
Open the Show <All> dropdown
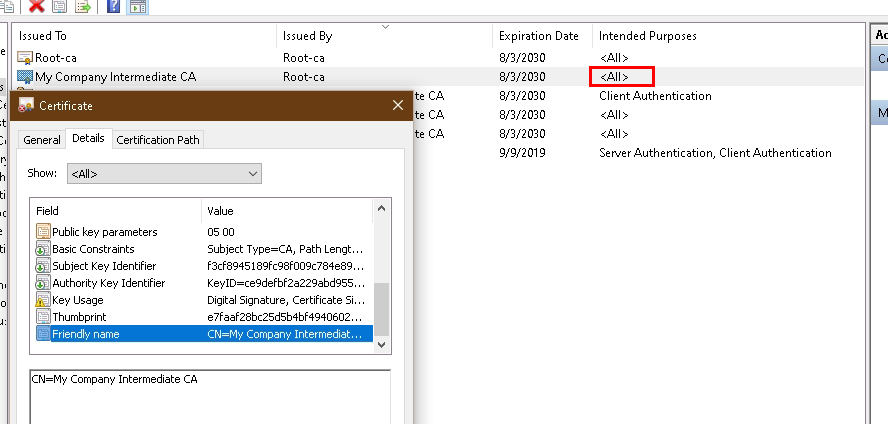click(x=164, y=174)
